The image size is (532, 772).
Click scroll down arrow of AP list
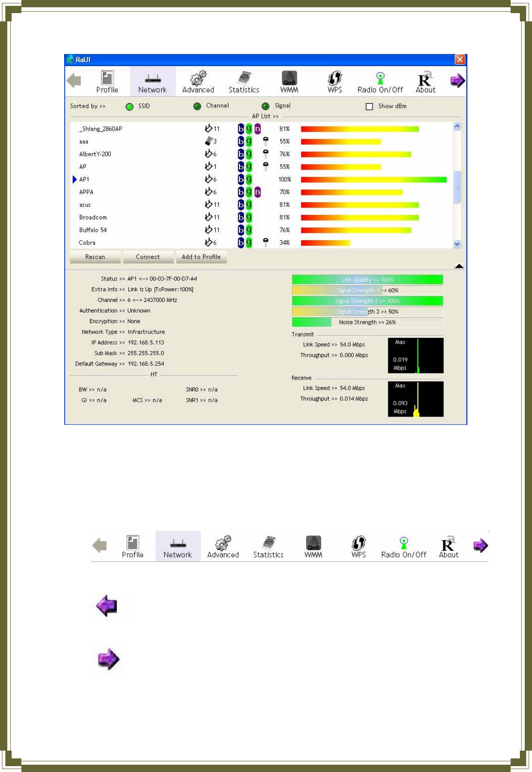[x=457, y=245]
